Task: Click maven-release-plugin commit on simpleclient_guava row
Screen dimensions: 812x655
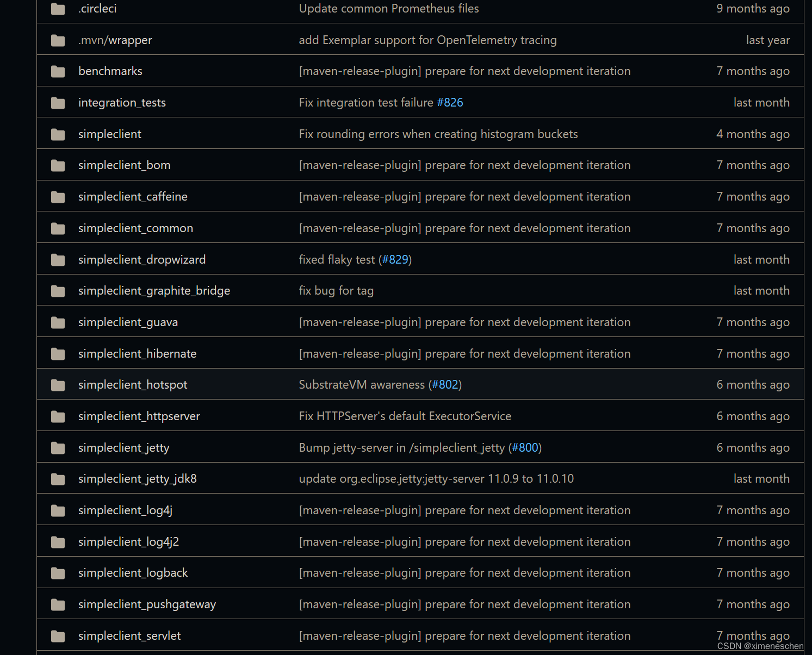Action: pyautogui.click(x=465, y=322)
